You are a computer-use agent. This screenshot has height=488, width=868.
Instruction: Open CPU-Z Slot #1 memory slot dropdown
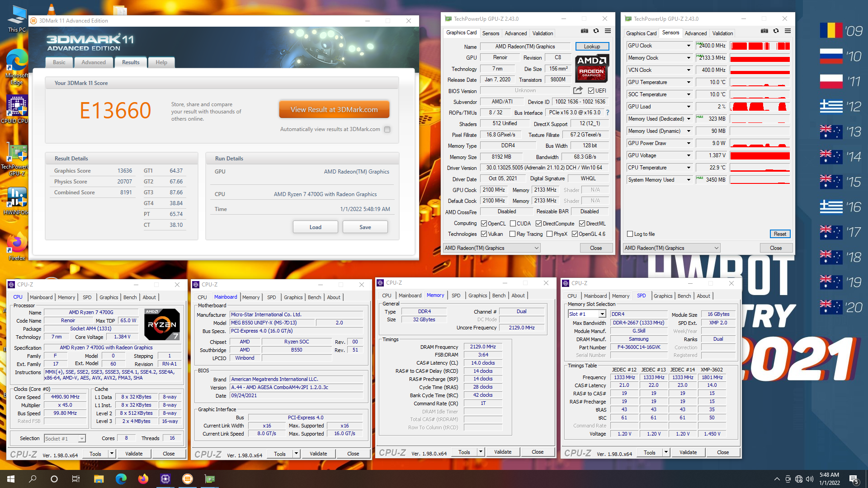tap(587, 314)
